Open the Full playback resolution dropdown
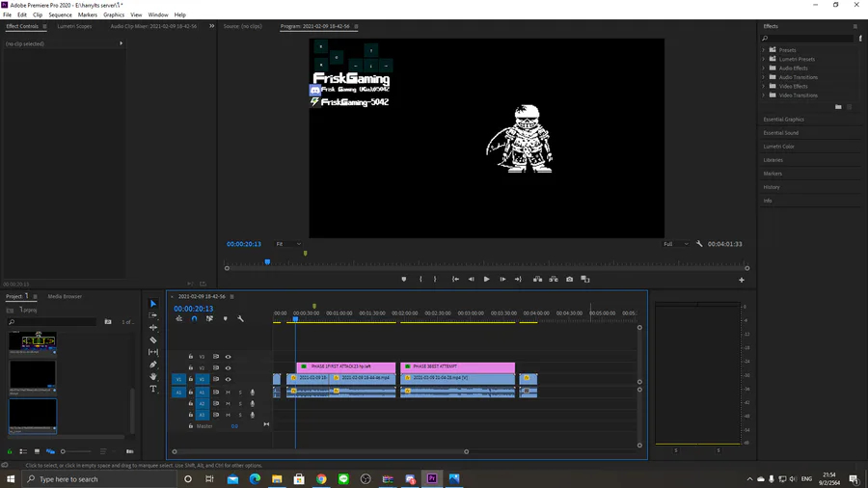The image size is (868, 488). point(676,244)
